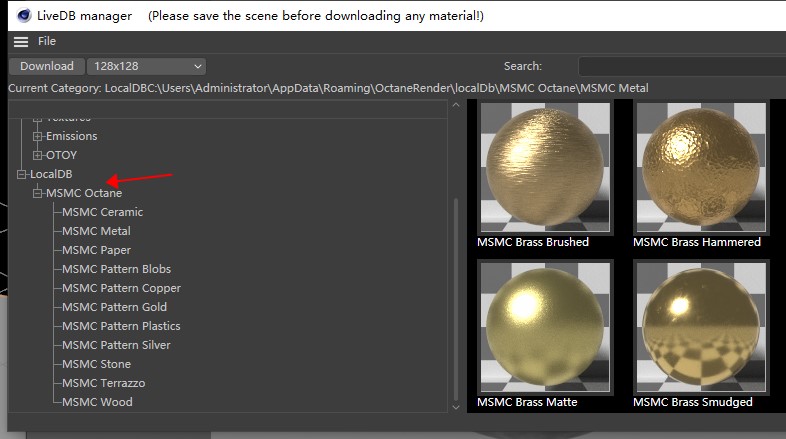Select MSMC Pattern Gold category
Image resolution: width=786 pixels, height=439 pixels.
coord(114,307)
